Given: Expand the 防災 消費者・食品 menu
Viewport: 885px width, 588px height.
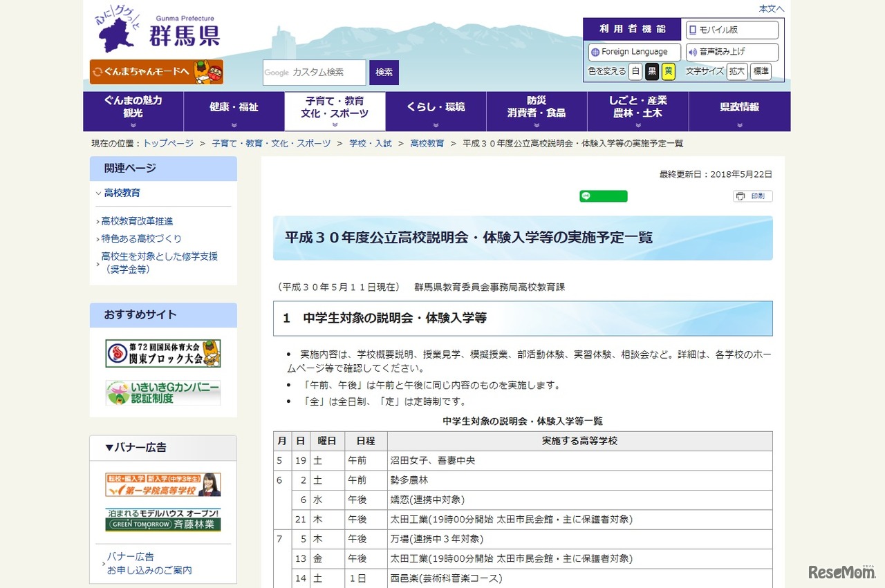Looking at the screenshot, I should [537, 111].
